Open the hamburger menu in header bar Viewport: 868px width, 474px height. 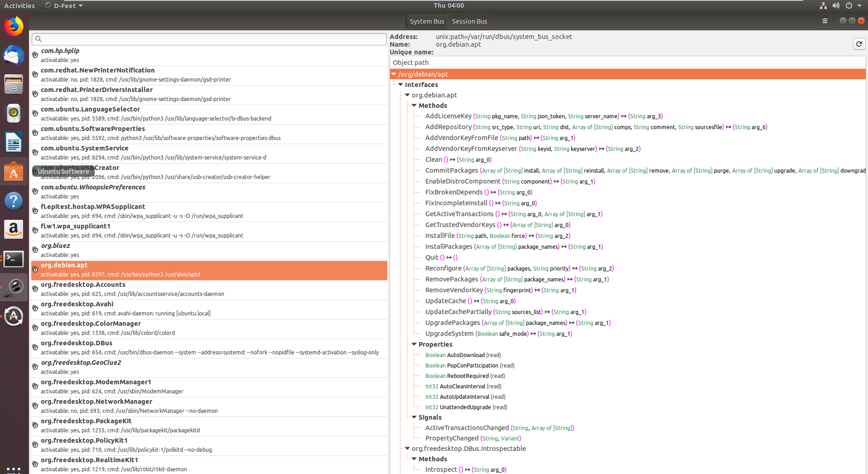[x=825, y=21]
